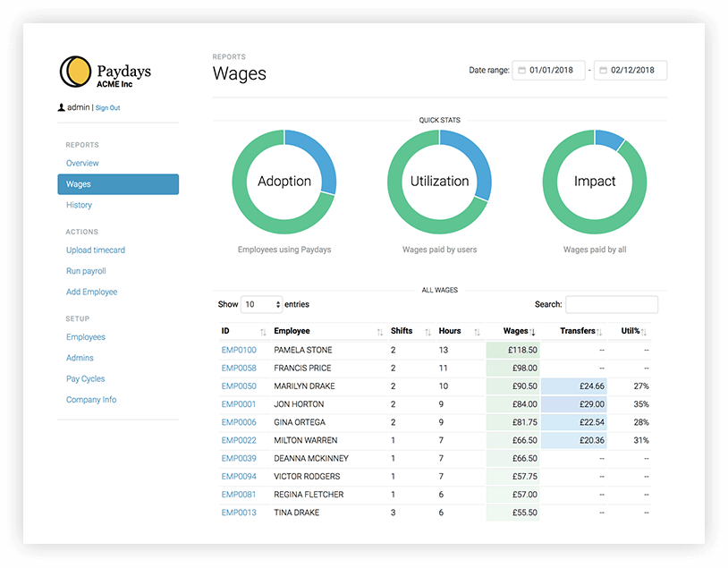Click GINA ORTEGA employee name
The height and width of the screenshot is (568, 728).
(300, 422)
